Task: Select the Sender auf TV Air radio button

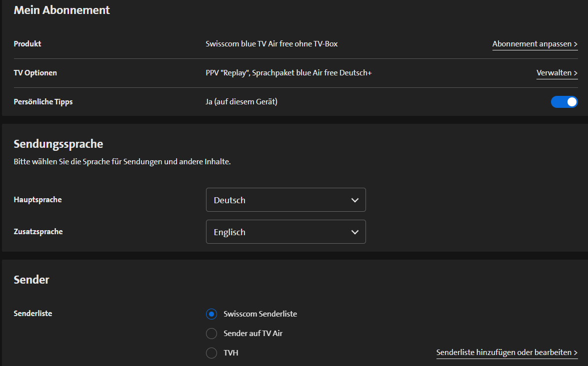Action: (x=211, y=334)
